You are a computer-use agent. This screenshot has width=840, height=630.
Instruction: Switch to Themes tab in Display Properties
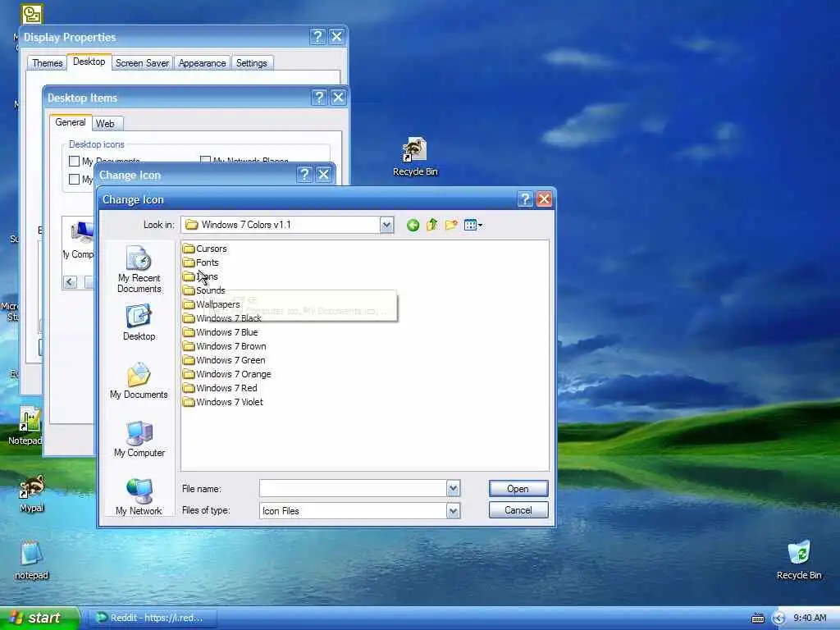point(47,63)
